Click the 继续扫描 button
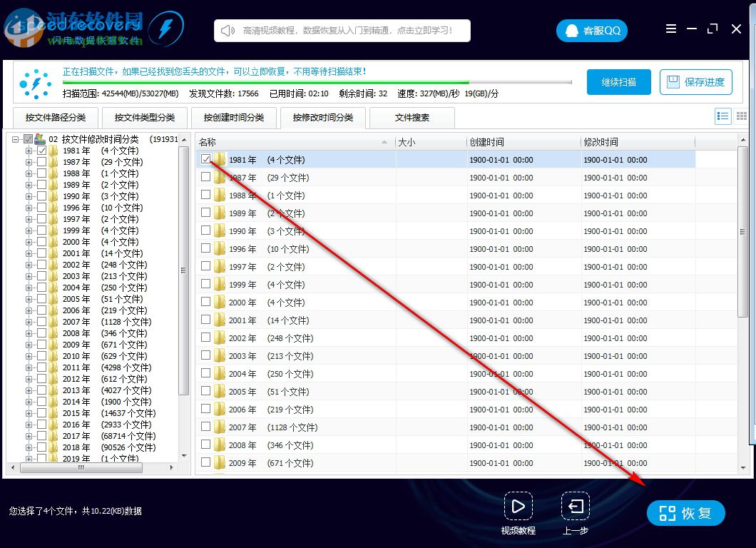The height and width of the screenshot is (548, 756). (x=618, y=82)
